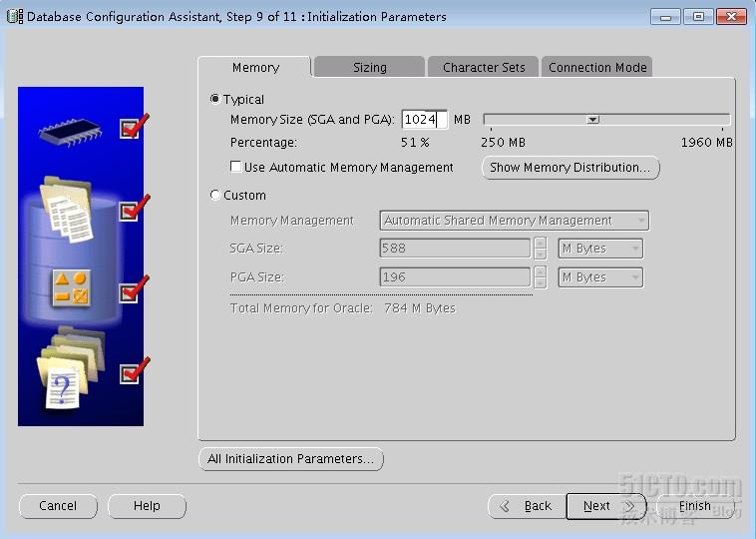Open All Initialization Parameters

point(291,459)
